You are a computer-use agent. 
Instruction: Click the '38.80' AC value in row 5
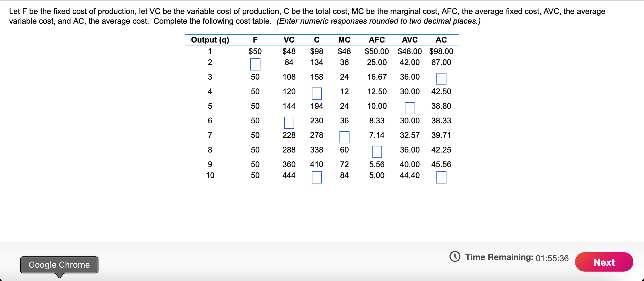pos(441,106)
